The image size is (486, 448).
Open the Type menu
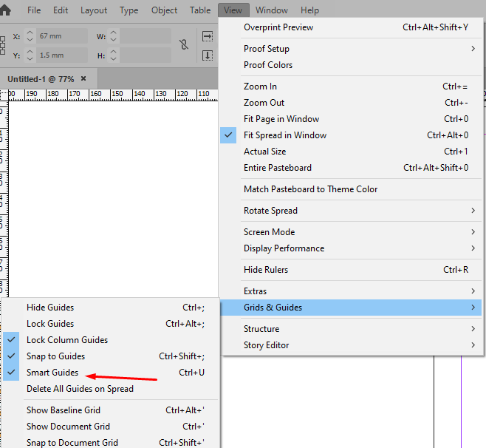(129, 10)
